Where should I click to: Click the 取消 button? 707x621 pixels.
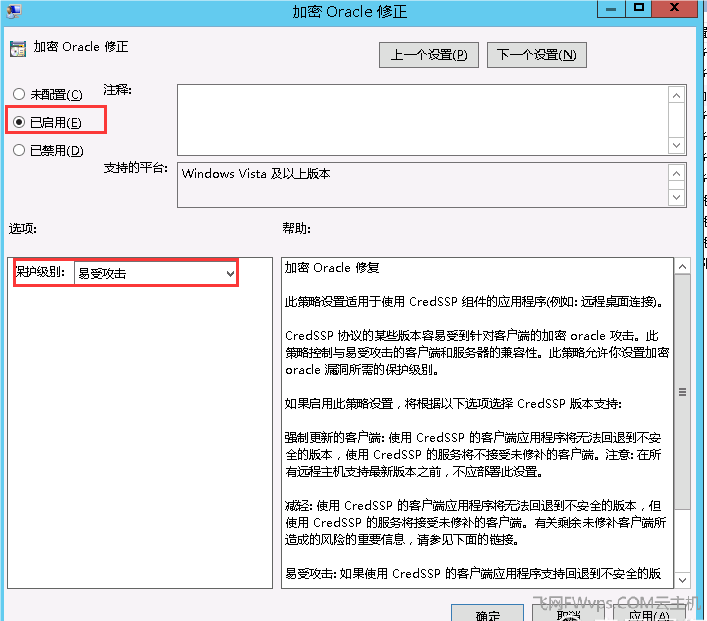(x=568, y=613)
